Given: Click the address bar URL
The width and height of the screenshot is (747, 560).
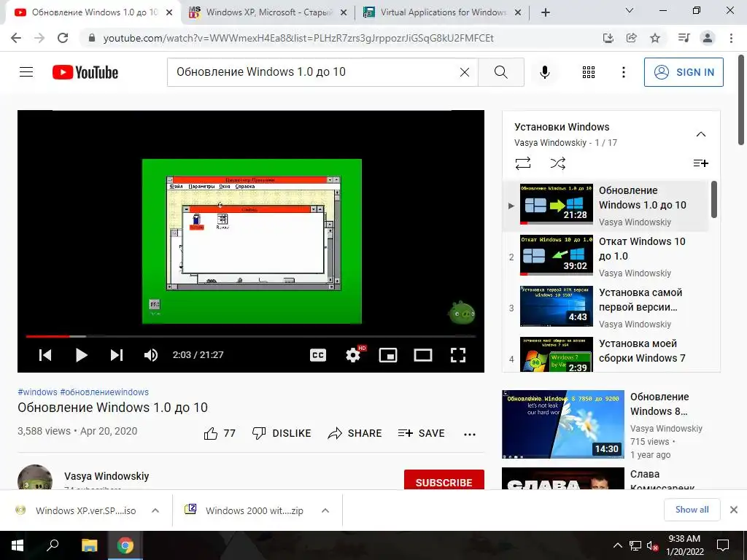Looking at the screenshot, I should [x=298, y=38].
